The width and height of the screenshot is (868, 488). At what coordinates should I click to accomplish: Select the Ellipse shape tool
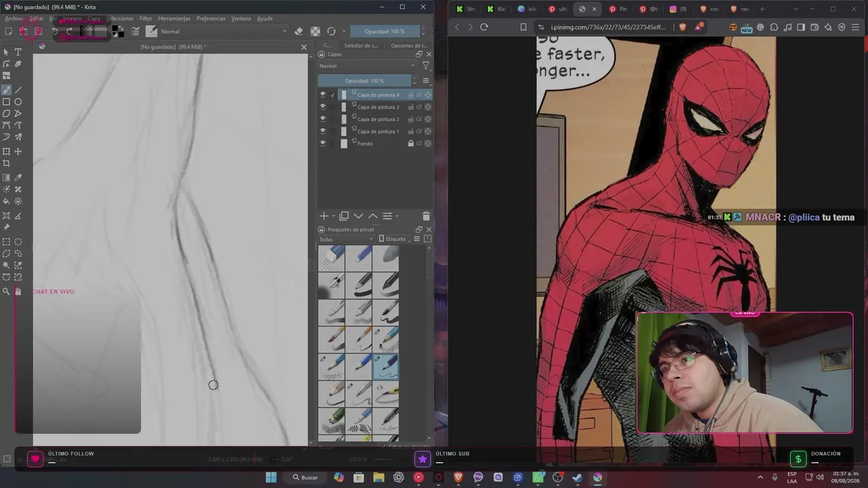coord(18,102)
